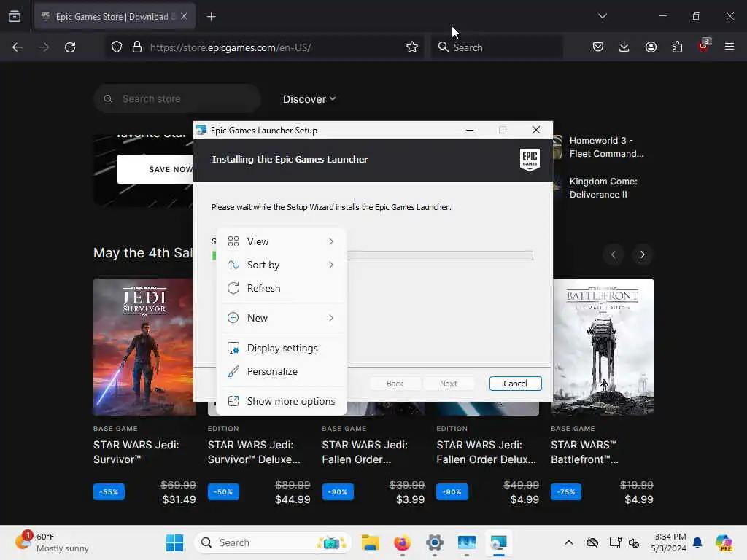The image size is (747, 560).
Task: Open the Firefox hamburger menu
Action: pos(729,47)
